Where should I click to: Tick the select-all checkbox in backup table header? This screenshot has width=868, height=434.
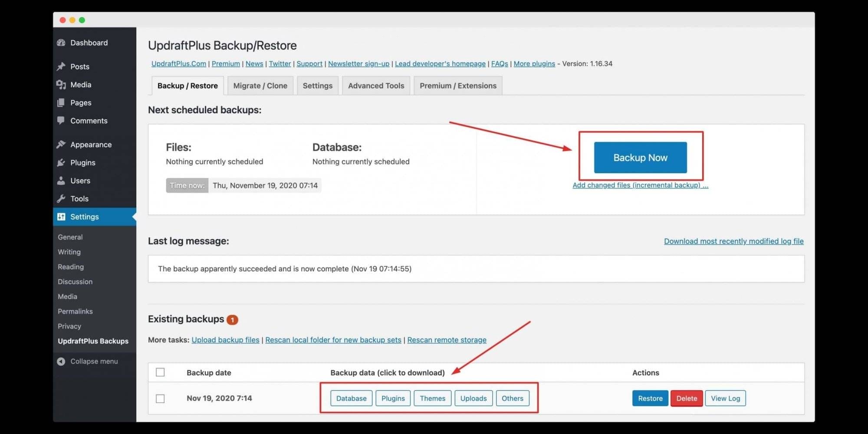tap(160, 372)
